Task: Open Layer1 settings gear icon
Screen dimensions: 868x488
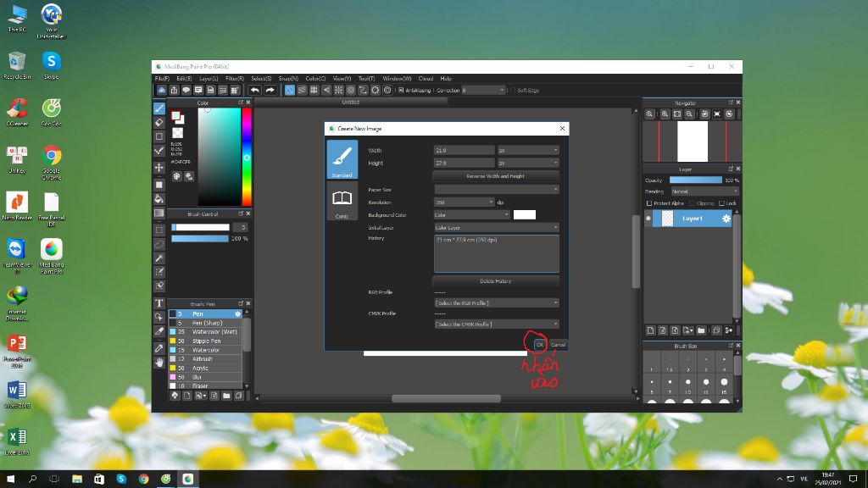Action: (x=726, y=219)
